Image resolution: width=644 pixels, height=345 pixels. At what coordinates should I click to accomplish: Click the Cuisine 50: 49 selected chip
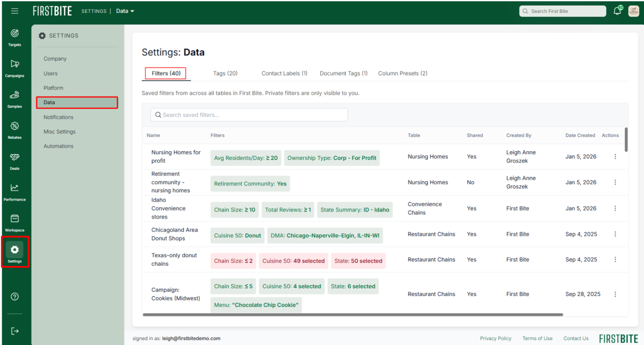coord(293,261)
